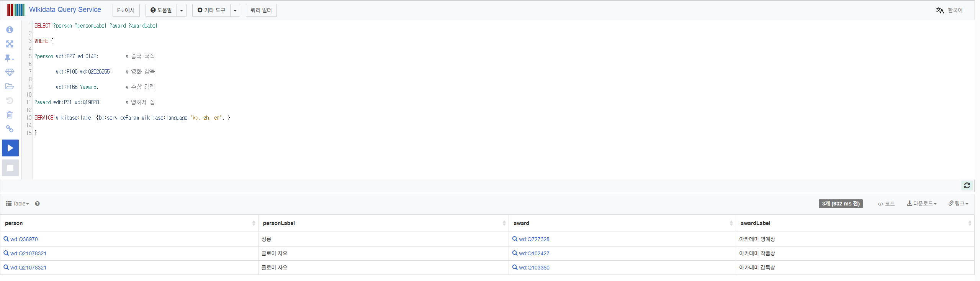Open the query helper info icon
The image size is (980, 281).
[x=10, y=30]
